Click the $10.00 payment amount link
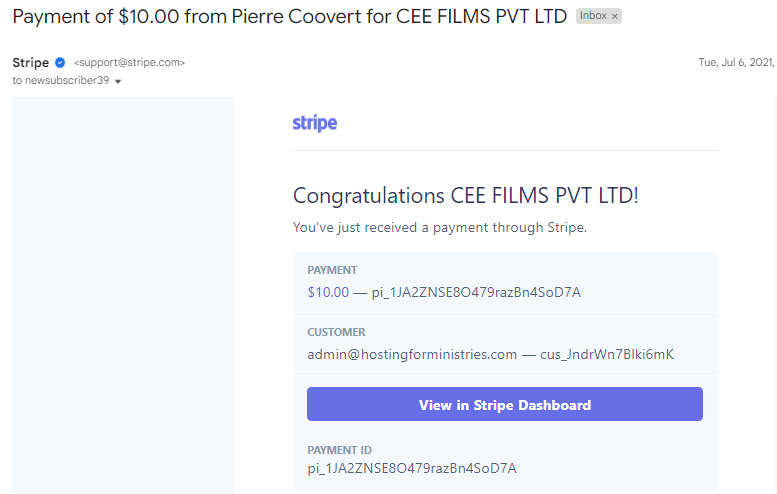The image size is (777, 494). click(328, 292)
